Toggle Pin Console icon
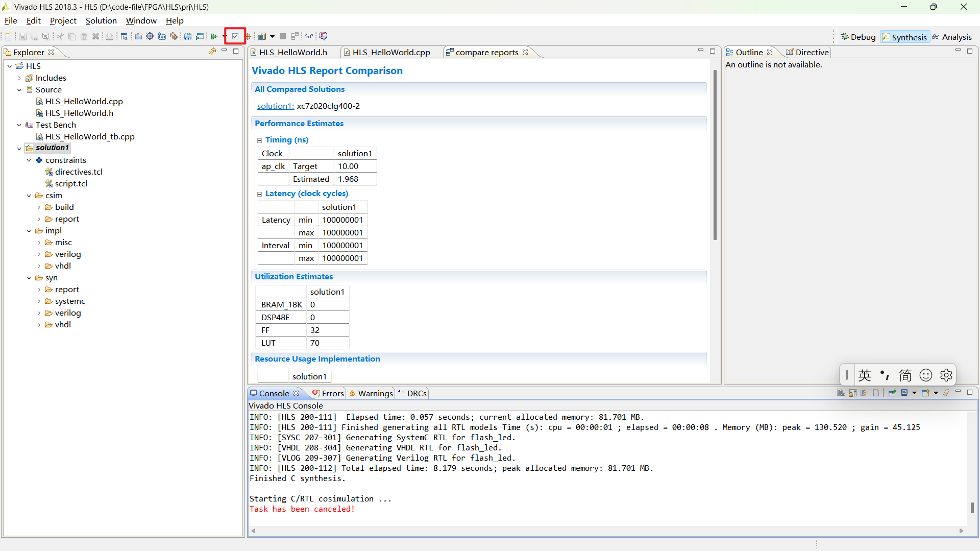980x551 pixels. pos(892,393)
